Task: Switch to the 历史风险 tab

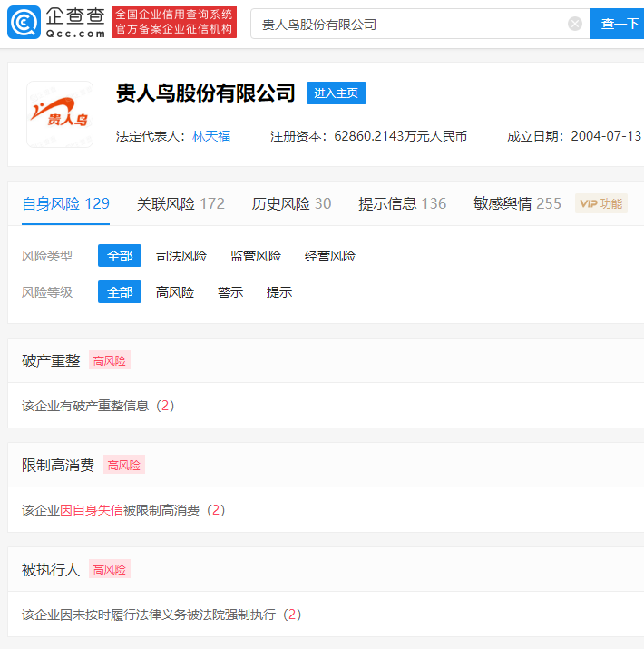Action: coord(291,203)
